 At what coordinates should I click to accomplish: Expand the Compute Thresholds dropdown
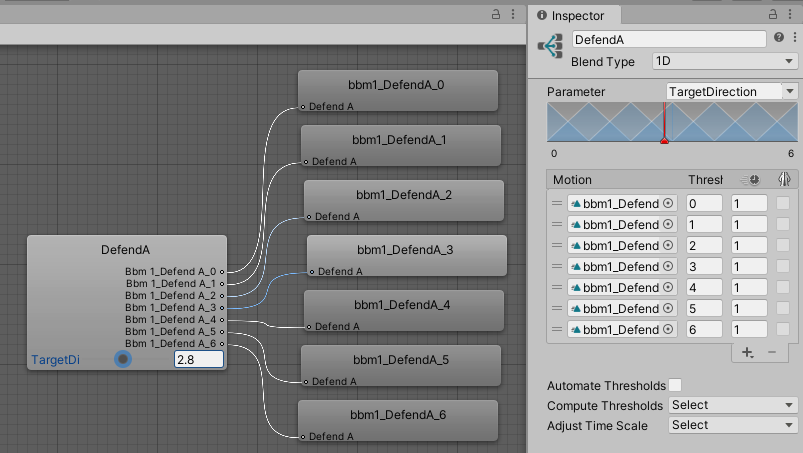coord(731,405)
